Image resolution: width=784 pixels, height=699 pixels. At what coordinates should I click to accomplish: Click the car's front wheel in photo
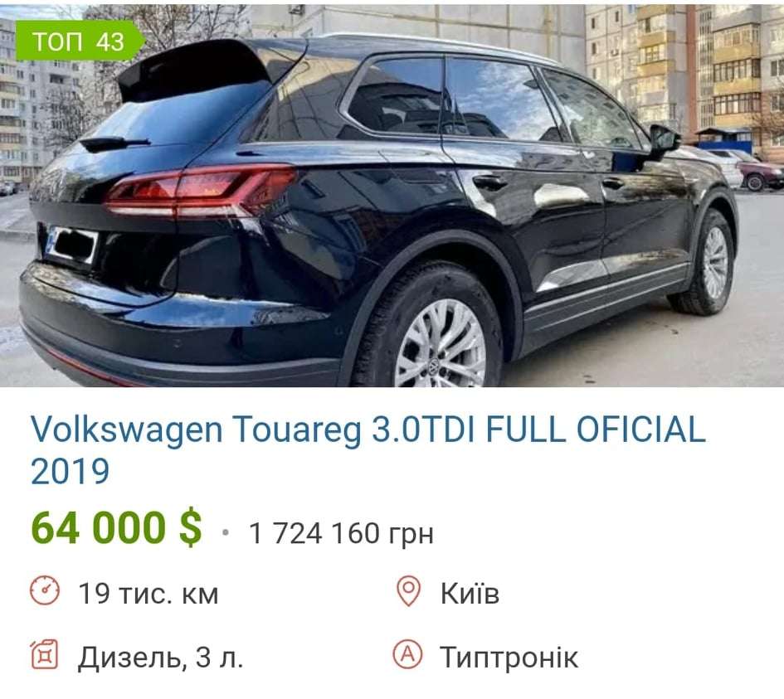pyautogui.click(x=708, y=262)
